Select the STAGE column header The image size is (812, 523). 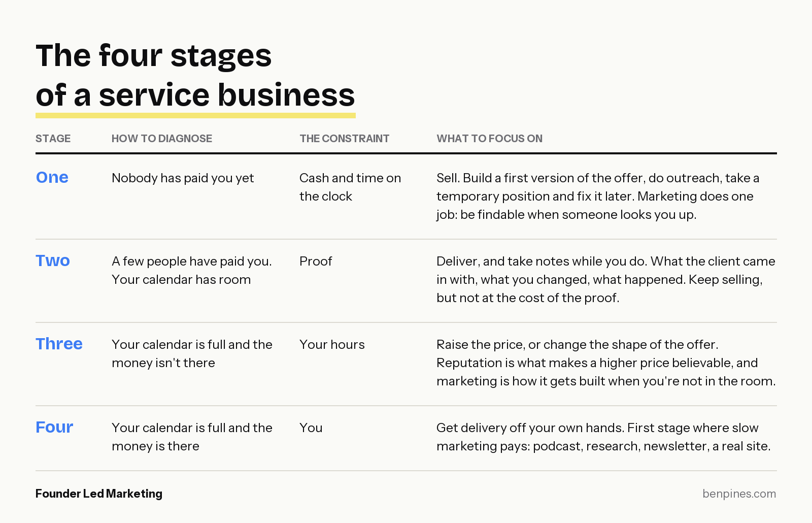[x=53, y=139]
